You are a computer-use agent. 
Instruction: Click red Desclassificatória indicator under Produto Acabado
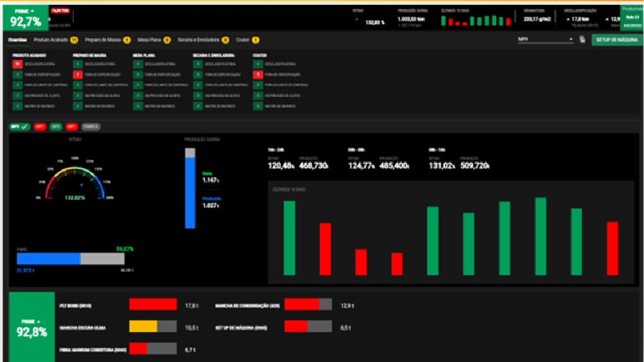17,64
